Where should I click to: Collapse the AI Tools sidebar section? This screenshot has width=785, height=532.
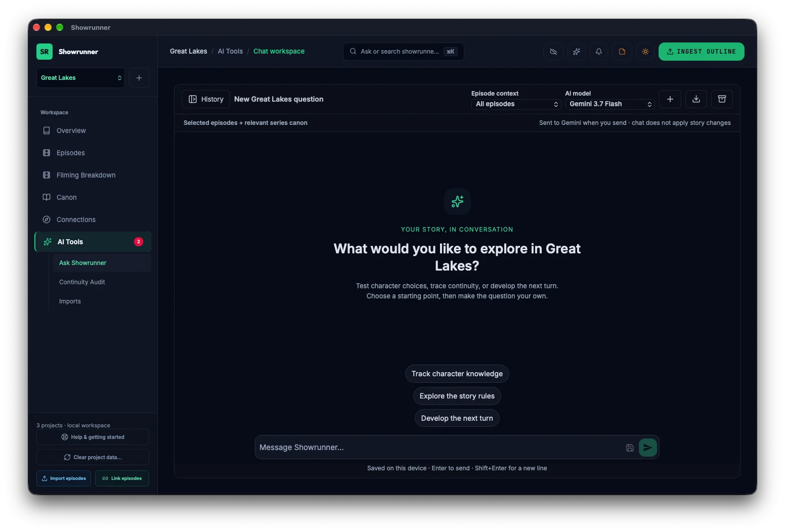pyautogui.click(x=93, y=242)
